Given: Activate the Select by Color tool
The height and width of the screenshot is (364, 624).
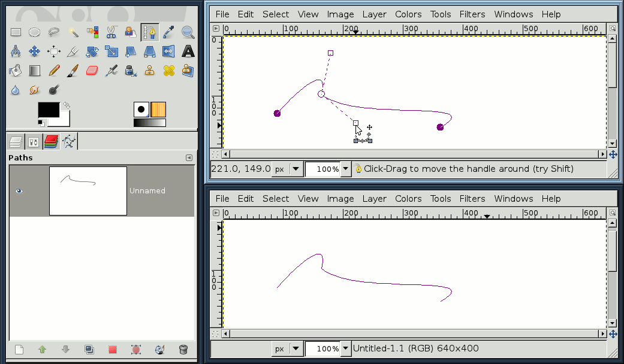Looking at the screenshot, I should click(92, 32).
